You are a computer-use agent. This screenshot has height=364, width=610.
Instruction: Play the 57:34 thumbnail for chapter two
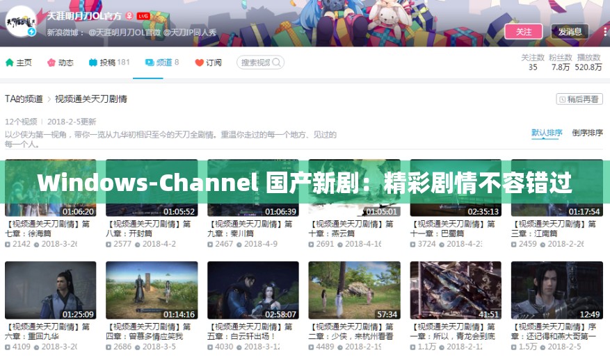[355, 290]
